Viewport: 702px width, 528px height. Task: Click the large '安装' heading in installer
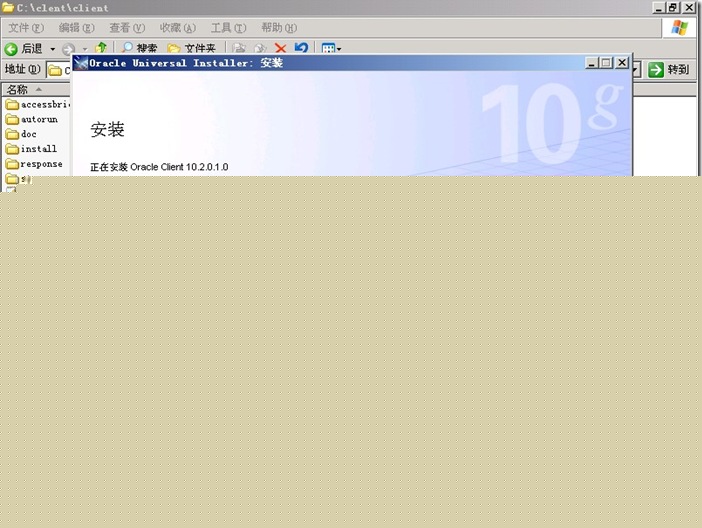click(107, 129)
